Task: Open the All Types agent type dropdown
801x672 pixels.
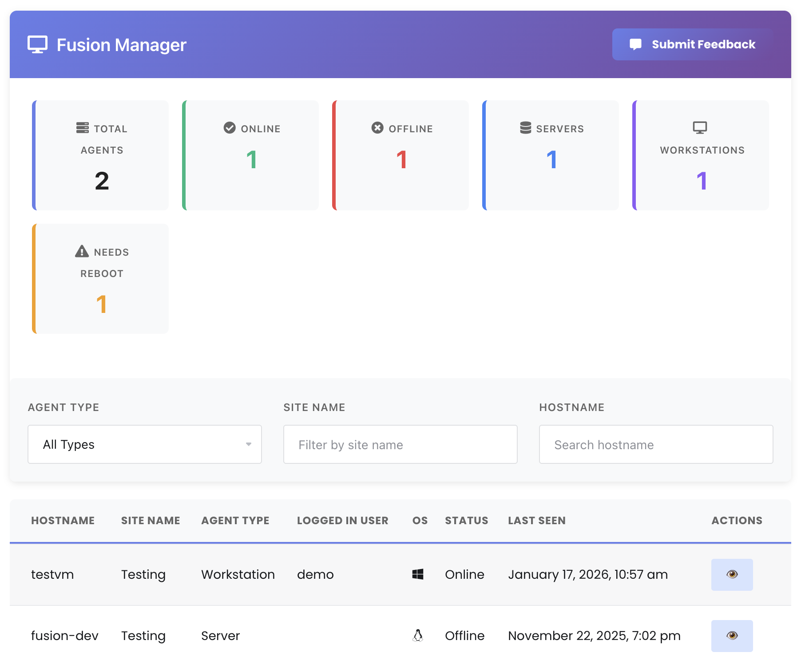Action: pos(145,444)
